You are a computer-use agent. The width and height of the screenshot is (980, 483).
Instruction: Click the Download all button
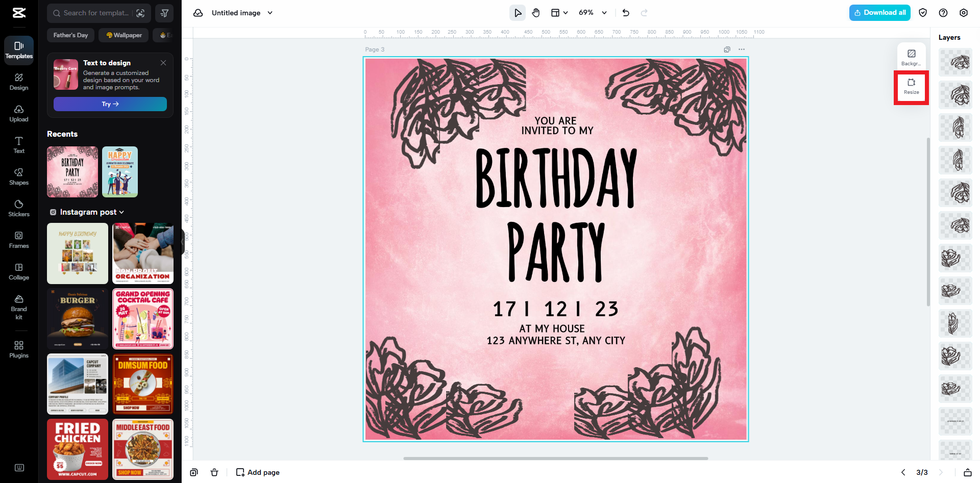(x=879, y=13)
